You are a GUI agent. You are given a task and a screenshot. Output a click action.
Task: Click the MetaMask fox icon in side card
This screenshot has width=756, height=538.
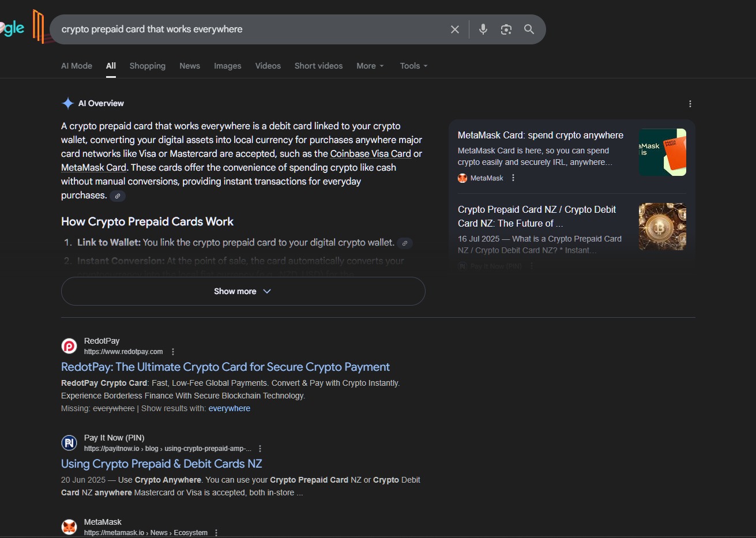coord(462,178)
